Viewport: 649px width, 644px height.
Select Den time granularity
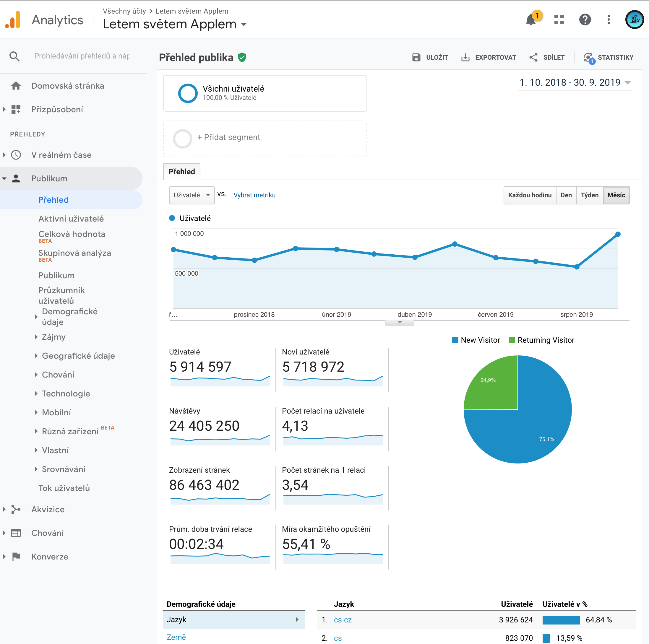[566, 195]
